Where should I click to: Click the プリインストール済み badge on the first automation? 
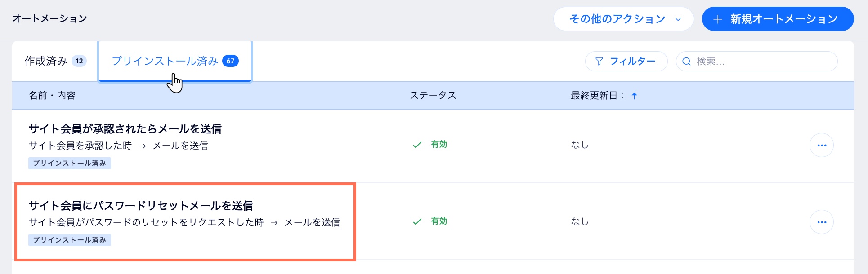pyautogui.click(x=69, y=164)
